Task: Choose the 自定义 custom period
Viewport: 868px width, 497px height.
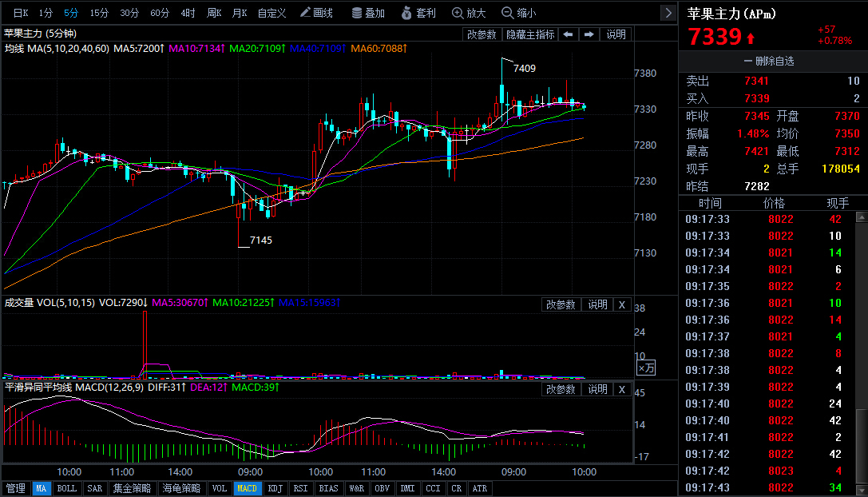Action: tap(271, 13)
